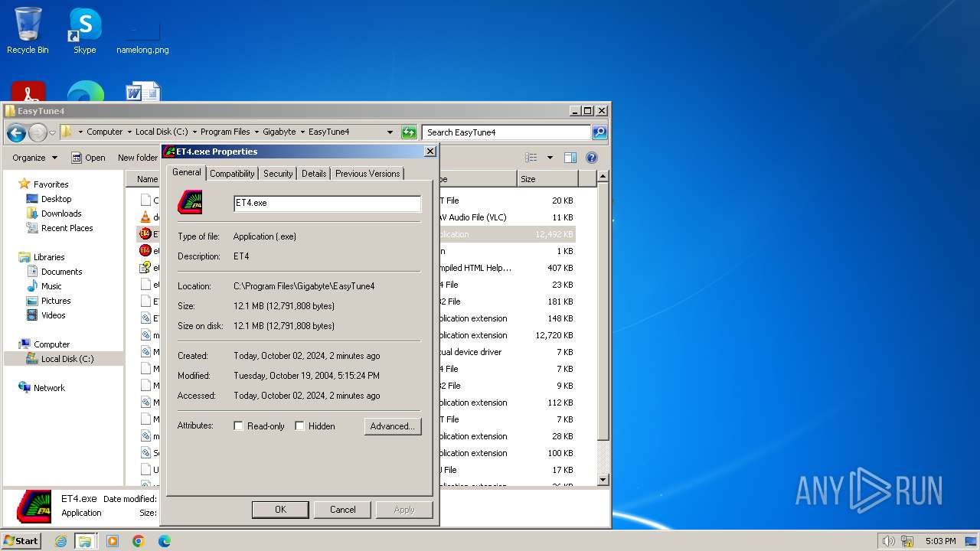This screenshot has width=980, height=551.
Task: Click the Start button
Action: (x=21, y=541)
